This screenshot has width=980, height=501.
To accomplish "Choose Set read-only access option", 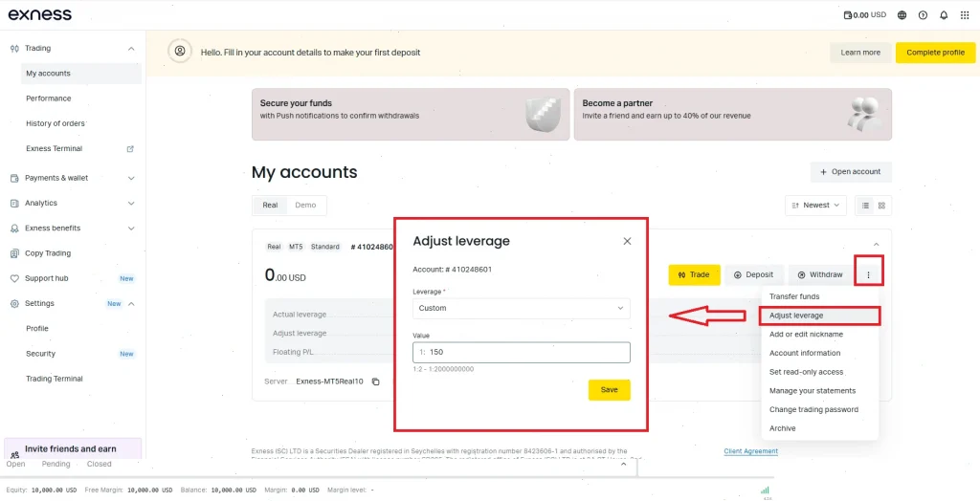I will (x=806, y=372).
